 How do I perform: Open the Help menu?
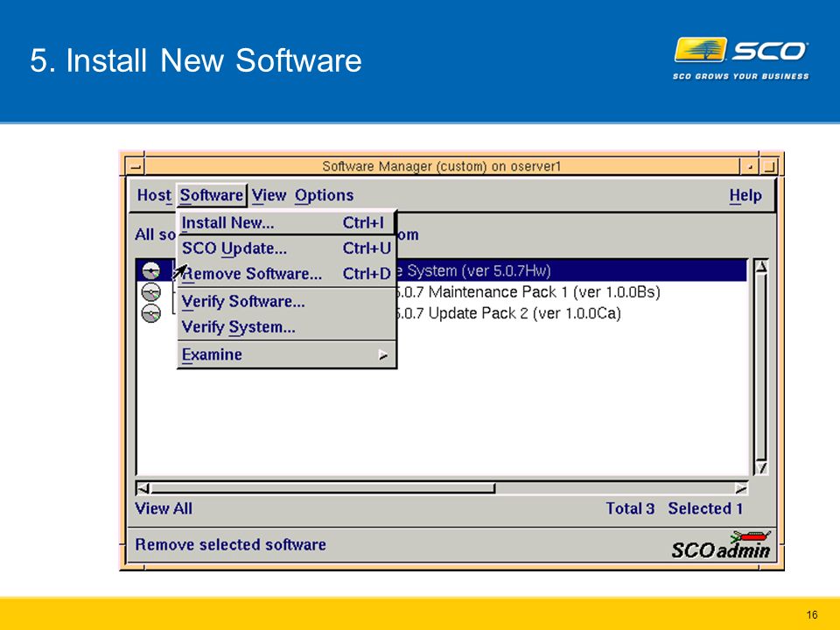pyautogui.click(x=745, y=195)
